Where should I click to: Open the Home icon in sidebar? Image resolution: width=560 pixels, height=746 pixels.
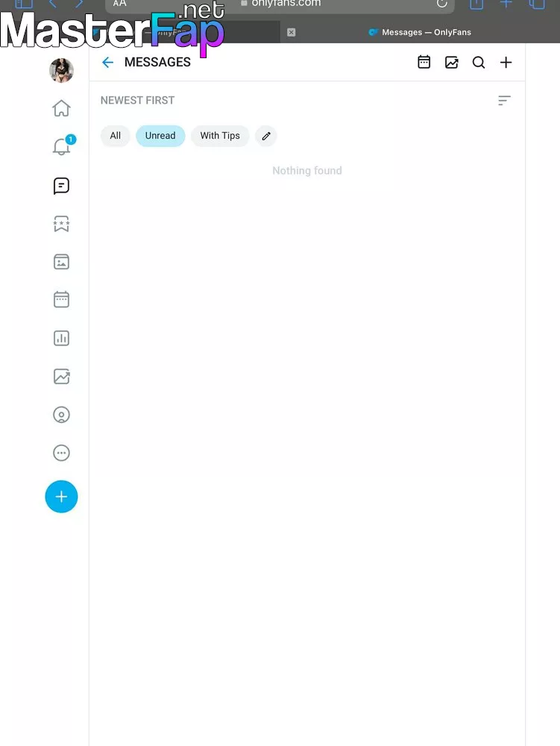61,108
